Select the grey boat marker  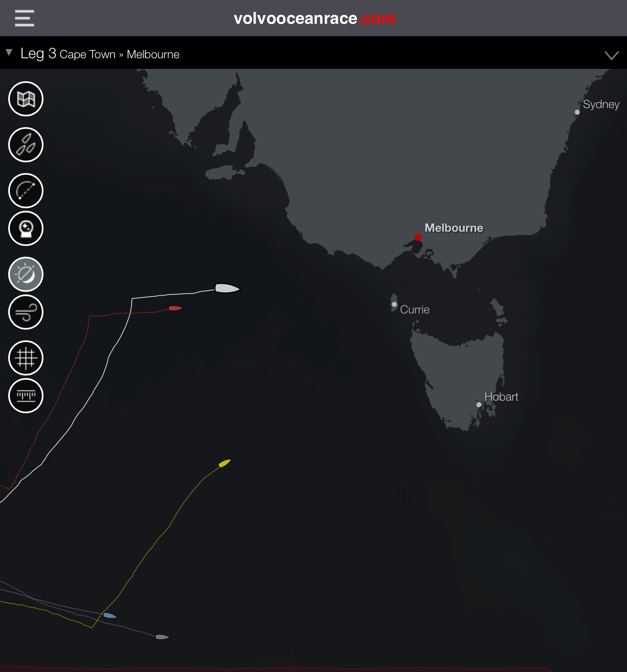pos(162,637)
